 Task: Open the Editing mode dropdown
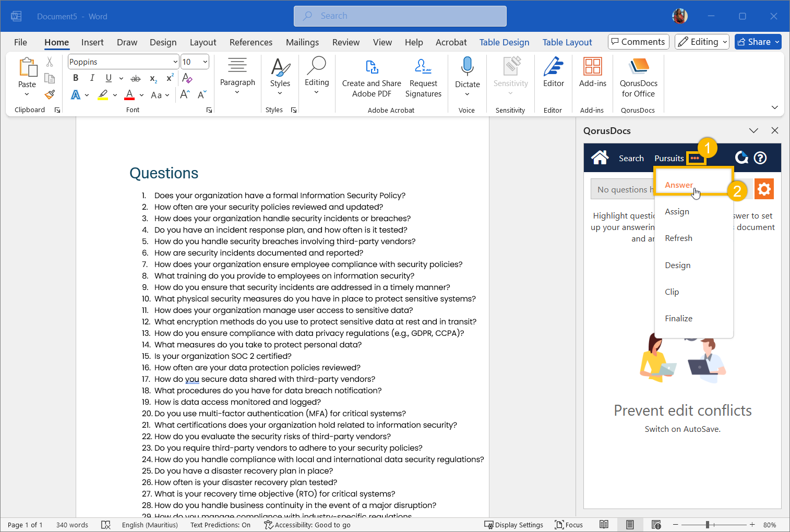coord(701,42)
